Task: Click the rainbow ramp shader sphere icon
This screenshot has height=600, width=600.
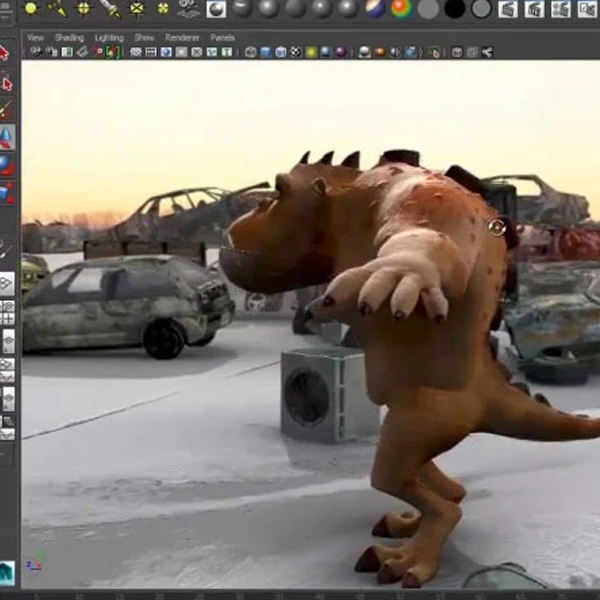Action: point(401,9)
